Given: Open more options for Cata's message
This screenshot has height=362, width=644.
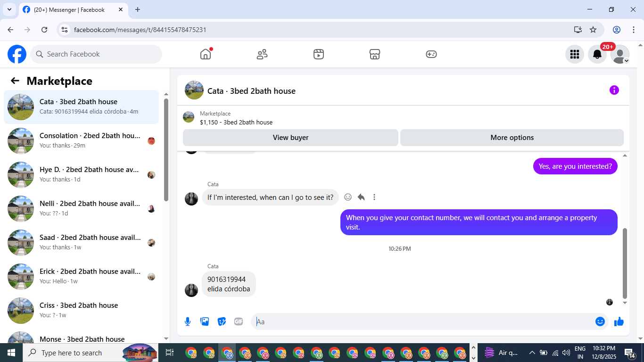Looking at the screenshot, I should pos(374,197).
